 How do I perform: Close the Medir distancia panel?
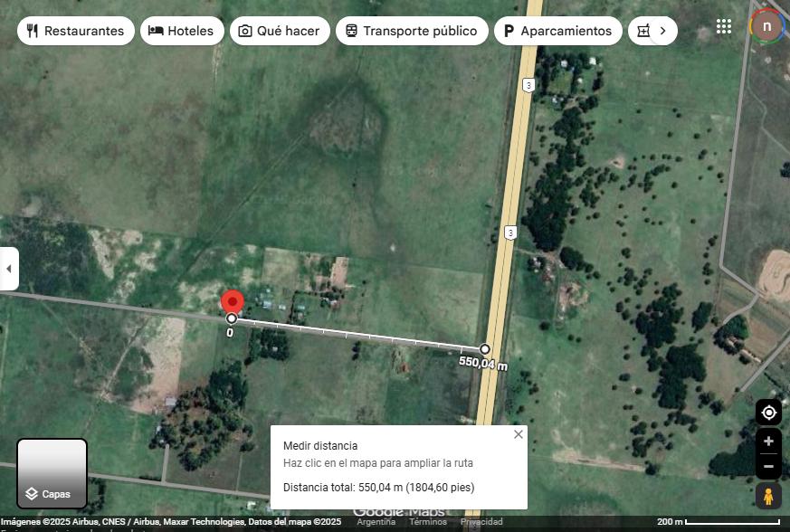tap(519, 434)
